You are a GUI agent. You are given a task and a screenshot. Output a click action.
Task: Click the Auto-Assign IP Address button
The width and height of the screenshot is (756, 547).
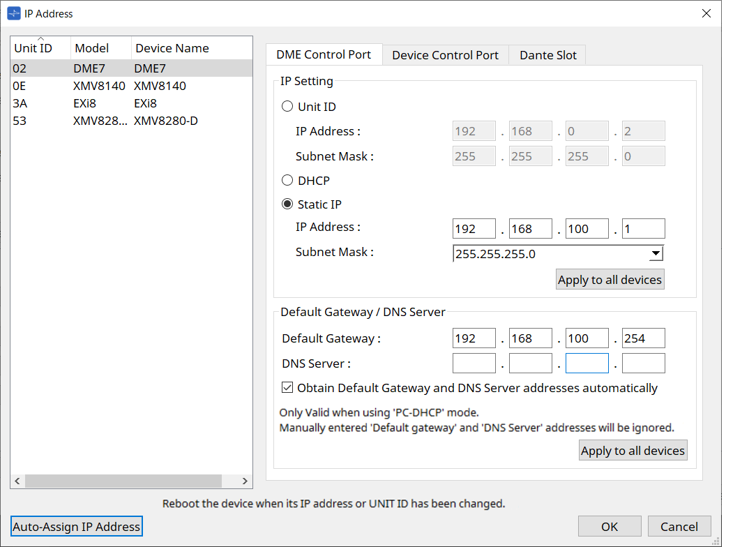[x=77, y=527]
